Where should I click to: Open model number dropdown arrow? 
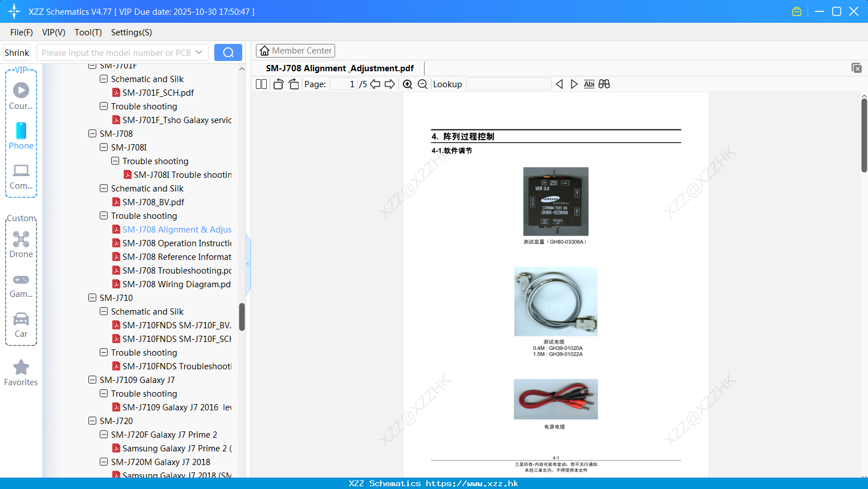(x=199, y=52)
